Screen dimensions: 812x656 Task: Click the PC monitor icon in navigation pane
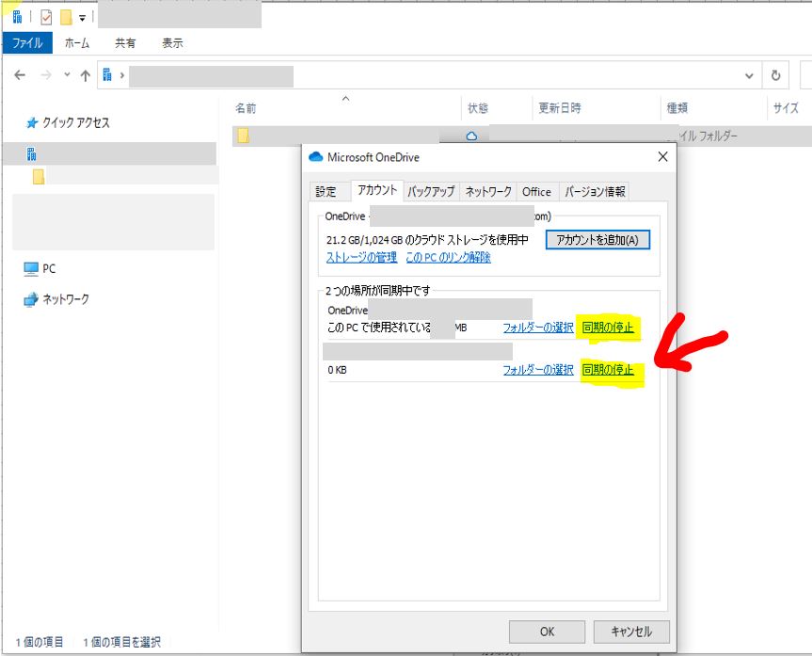coord(31,269)
